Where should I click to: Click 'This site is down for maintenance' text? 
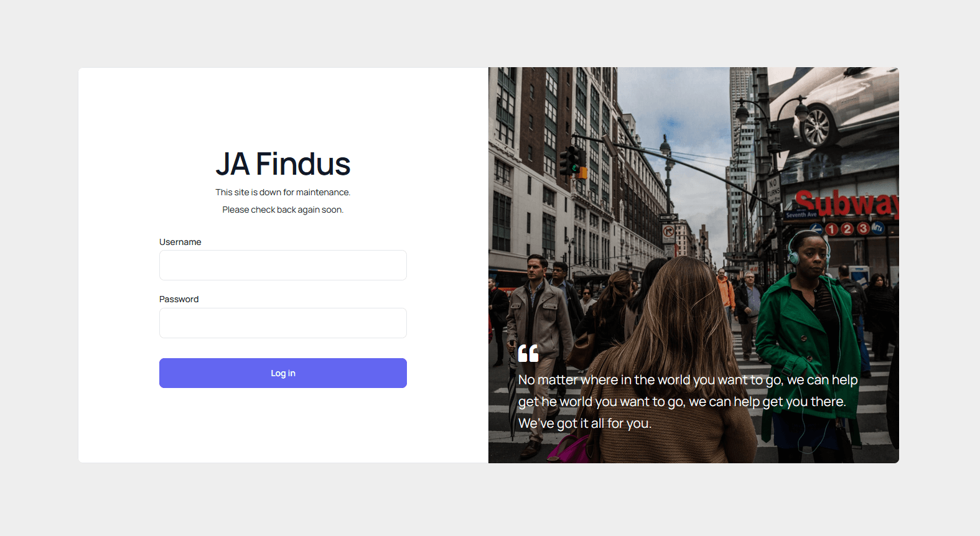[283, 192]
